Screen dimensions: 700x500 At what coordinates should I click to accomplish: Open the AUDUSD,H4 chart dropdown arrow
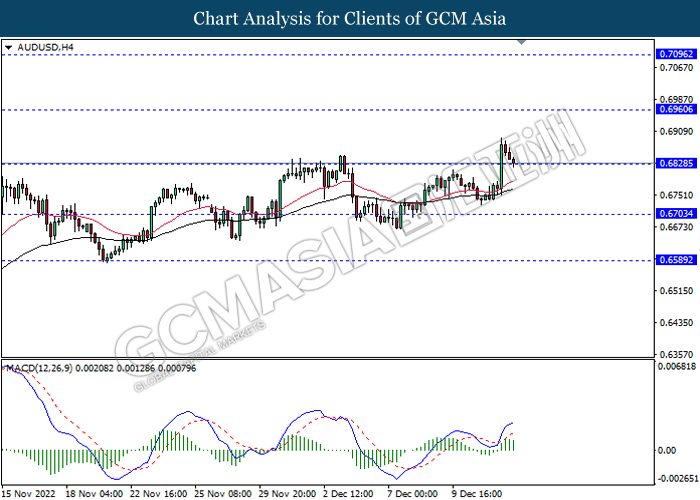coord(8,47)
